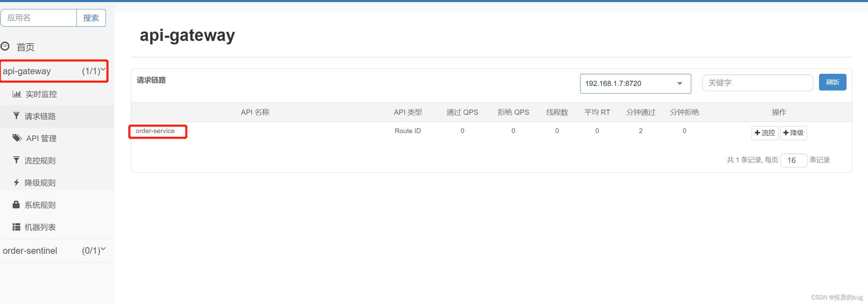Click the lightning bolt icon for 降级规则
Viewport: 868px width, 304px height.
pyautogui.click(x=16, y=182)
